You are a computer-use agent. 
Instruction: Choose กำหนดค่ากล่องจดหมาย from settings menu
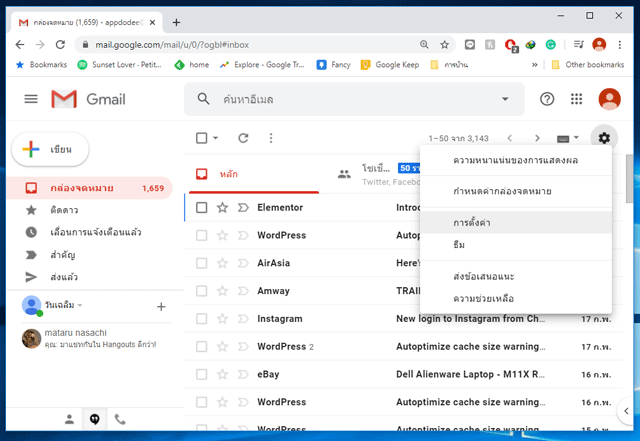tap(516, 191)
